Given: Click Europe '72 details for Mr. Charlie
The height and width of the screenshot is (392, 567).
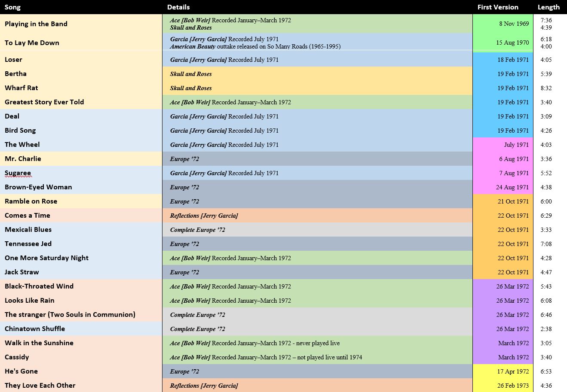Looking at the screenshot, I should coord(317,158).
